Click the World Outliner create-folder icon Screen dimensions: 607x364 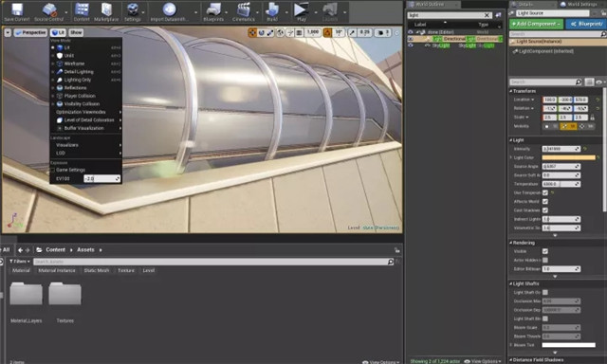tap(499, 15)
